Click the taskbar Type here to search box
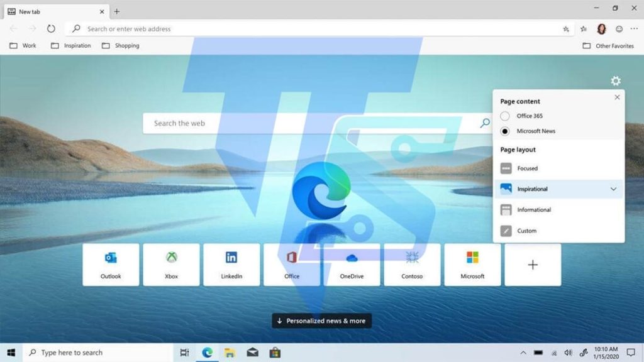The image size is (644, 362). [97, 353]
